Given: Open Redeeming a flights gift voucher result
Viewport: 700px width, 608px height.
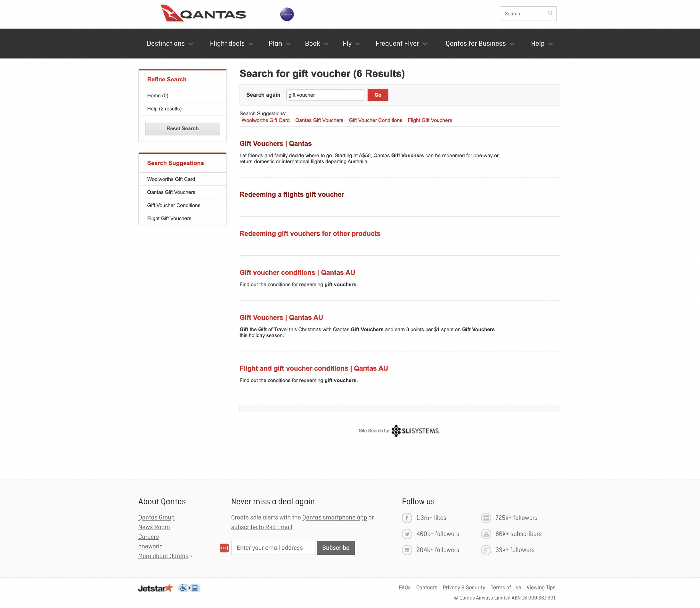Looking at the screenshot, I should (x=292, y=194).
